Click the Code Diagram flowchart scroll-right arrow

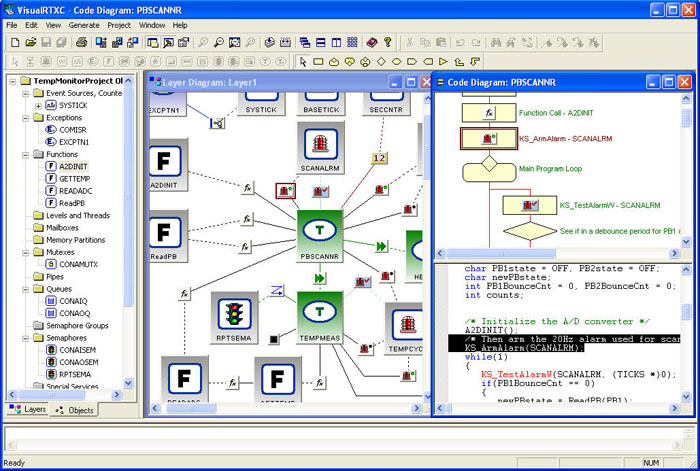point(674,253)
